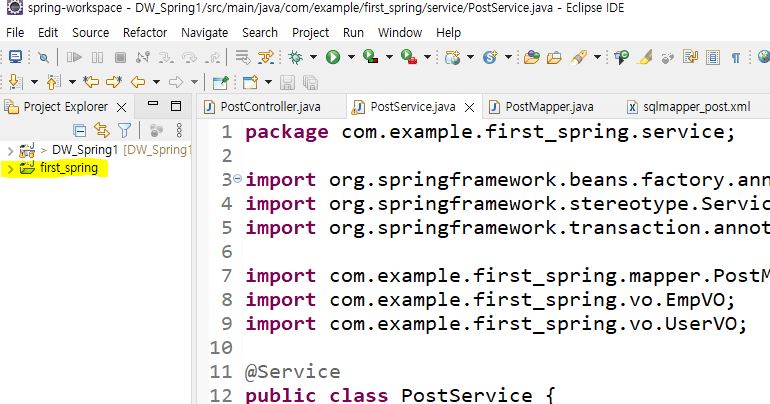This screenshot has width=770, height=404.
Task: Click the Next Edit Location icon
Action: point(114,82)
